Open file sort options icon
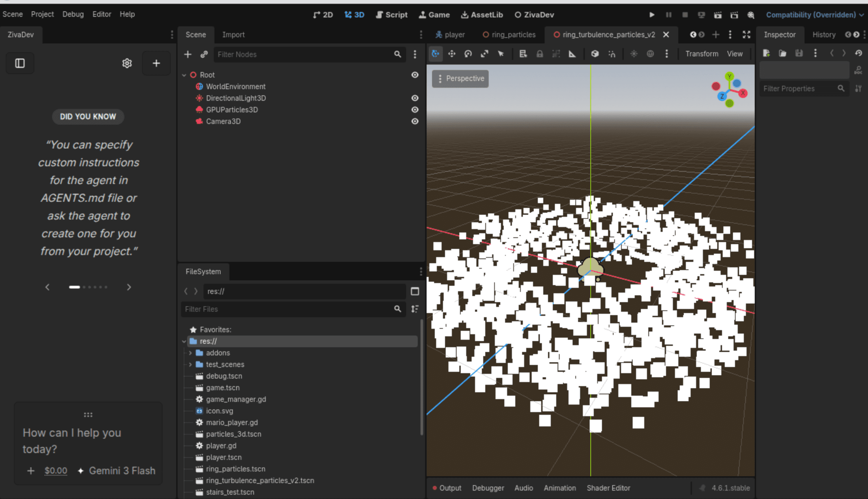Viewport: 868px width, 499px height. click(x=415, y=309)
